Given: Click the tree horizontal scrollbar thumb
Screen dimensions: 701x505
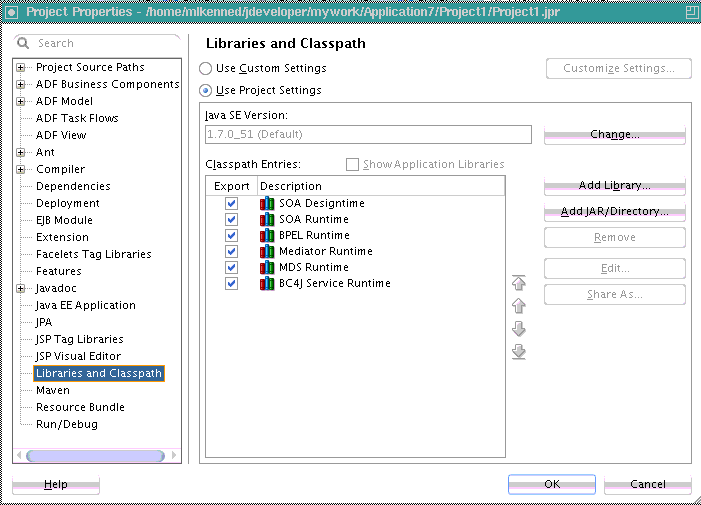Looking at the screenshot, I should (x=95, y=456).
